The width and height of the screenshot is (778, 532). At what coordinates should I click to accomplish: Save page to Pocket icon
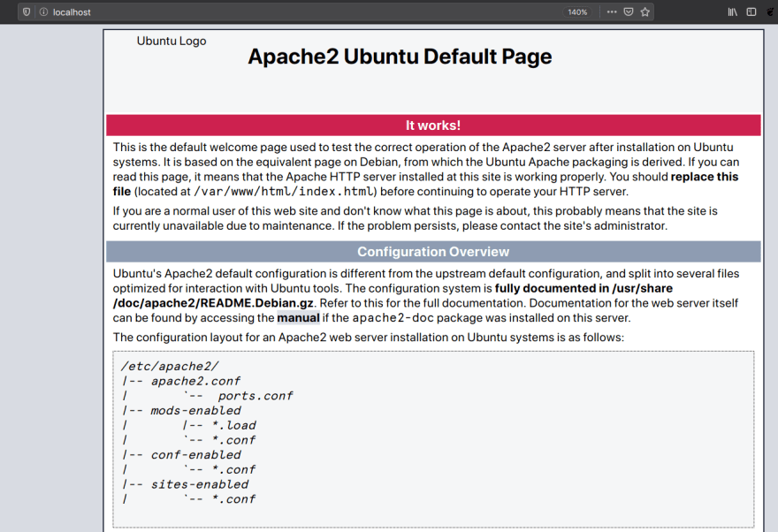click(x=629, y=11)
